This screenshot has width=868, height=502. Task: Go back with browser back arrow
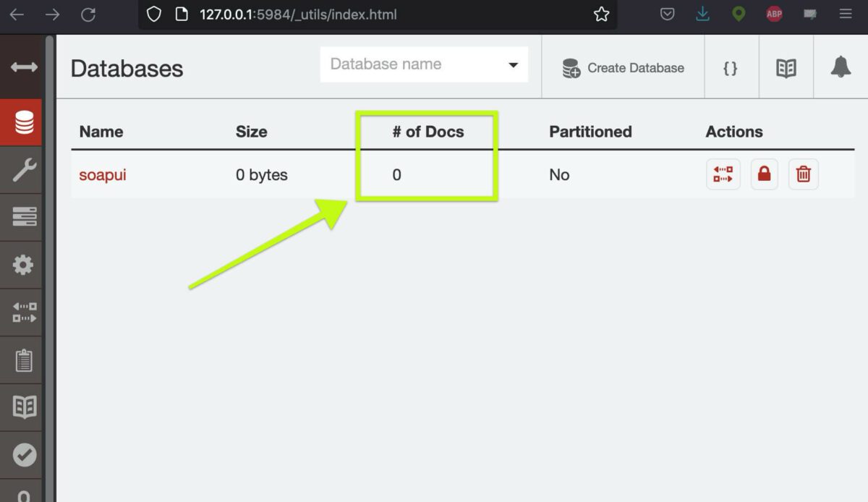[17, 14]
